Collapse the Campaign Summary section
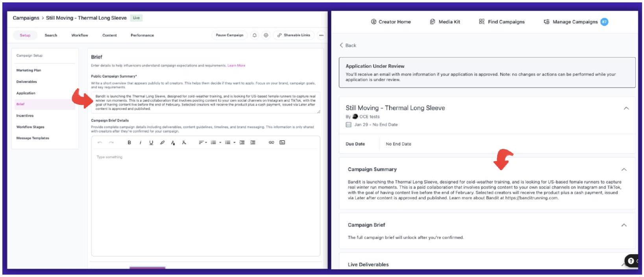The width and height of the screenshot is (644, 277). [624, 169]
